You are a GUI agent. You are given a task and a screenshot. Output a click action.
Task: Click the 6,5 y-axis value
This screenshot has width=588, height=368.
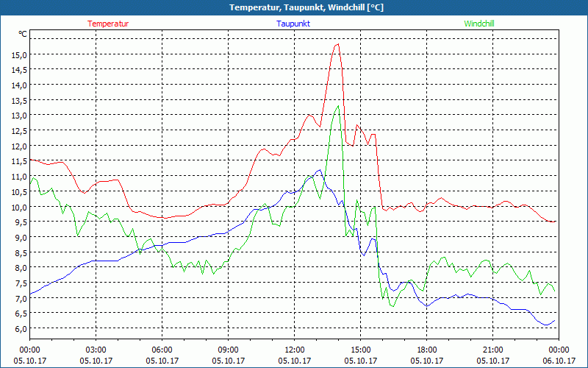point(21,314)
